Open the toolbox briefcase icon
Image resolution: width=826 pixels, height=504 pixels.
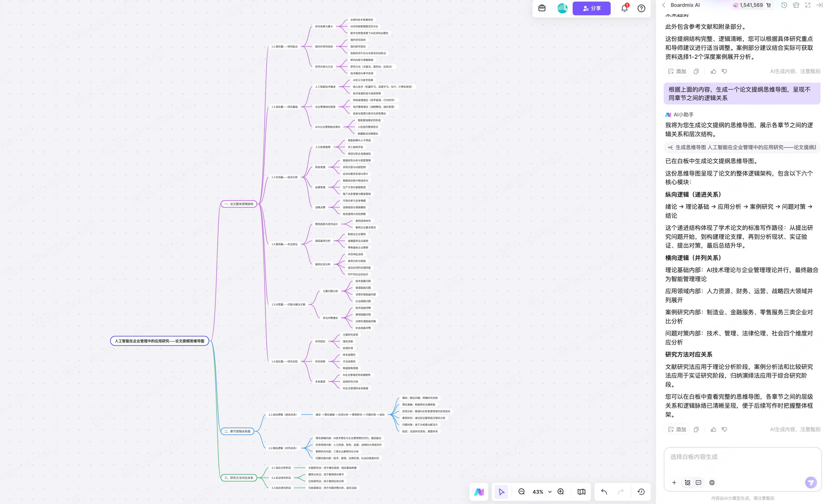(542, 8)
